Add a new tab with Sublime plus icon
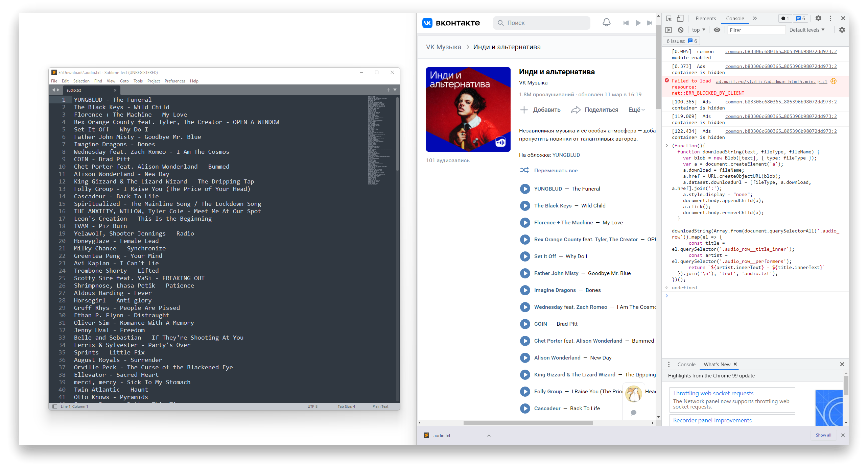Viewport: 868px width, 470px height. [388, 90]
